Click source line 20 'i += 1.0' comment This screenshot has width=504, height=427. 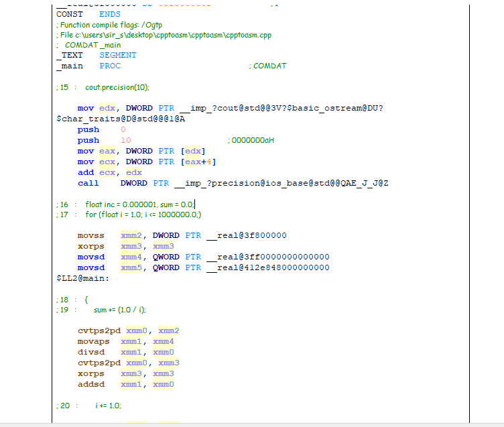coord(88,406)
